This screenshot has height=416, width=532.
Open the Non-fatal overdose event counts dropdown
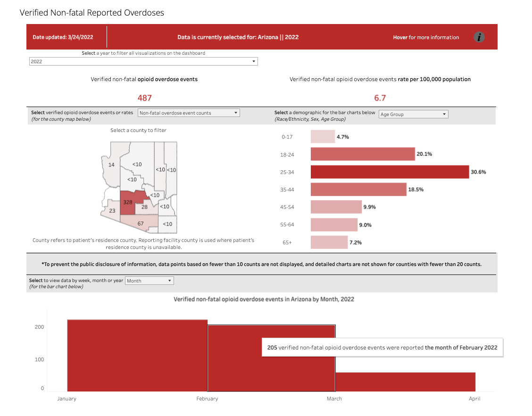[x=189, y=113]
